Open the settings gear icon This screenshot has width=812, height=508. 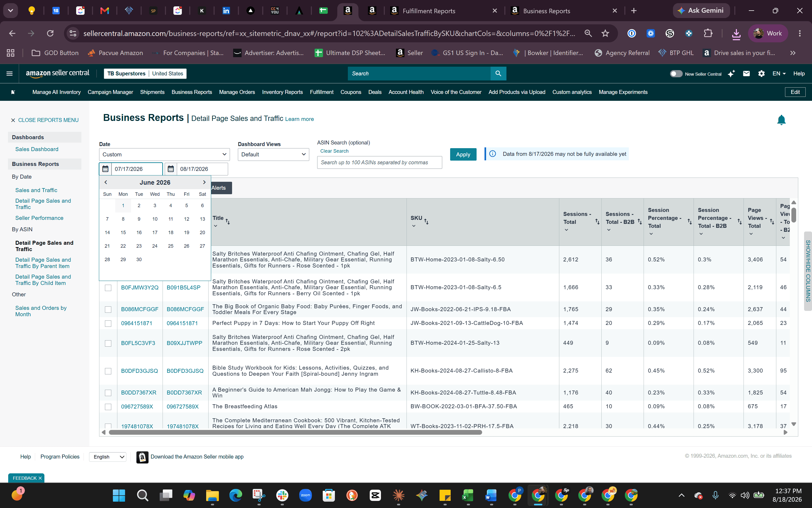coord(761,74)
